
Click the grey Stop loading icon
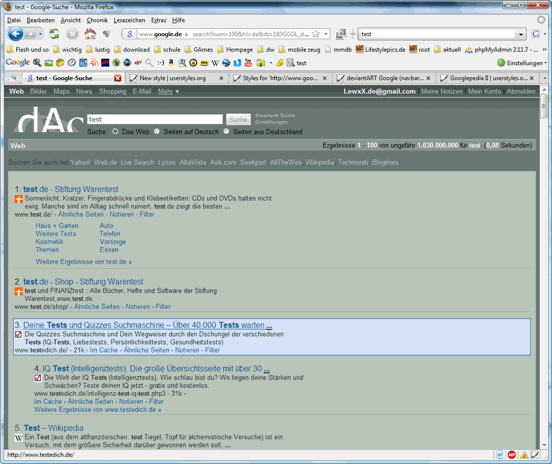click(x=72, y=34)
